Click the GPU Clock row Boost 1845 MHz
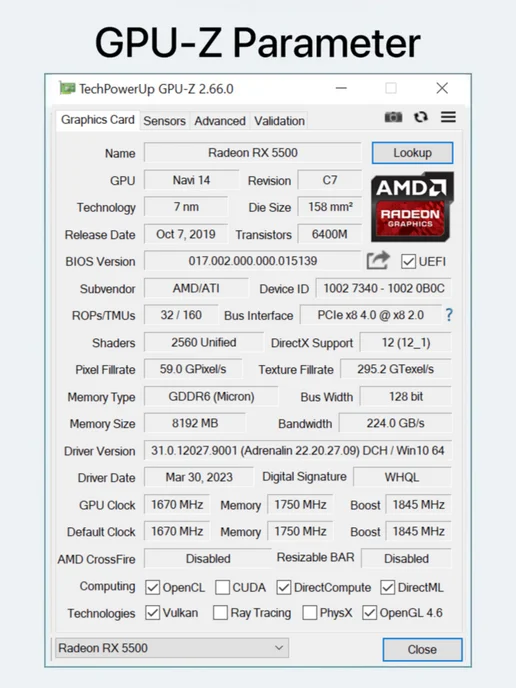 click(x=419, y=505)
